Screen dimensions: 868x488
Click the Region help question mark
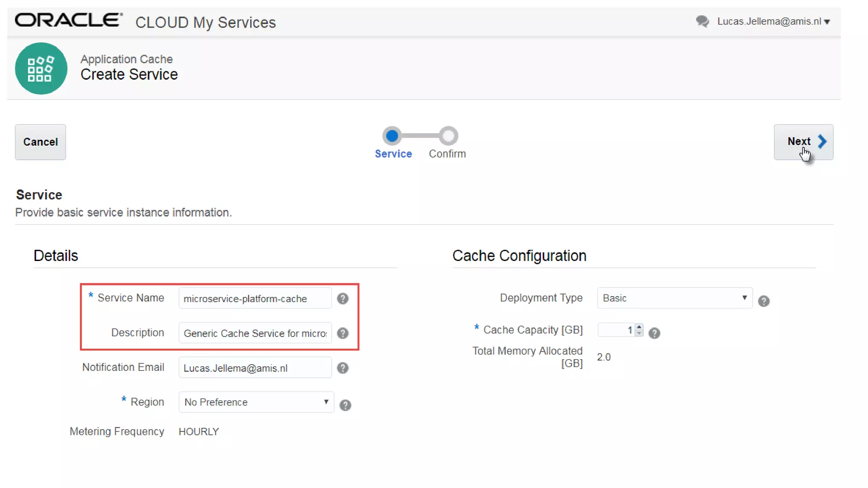point(345,405)
